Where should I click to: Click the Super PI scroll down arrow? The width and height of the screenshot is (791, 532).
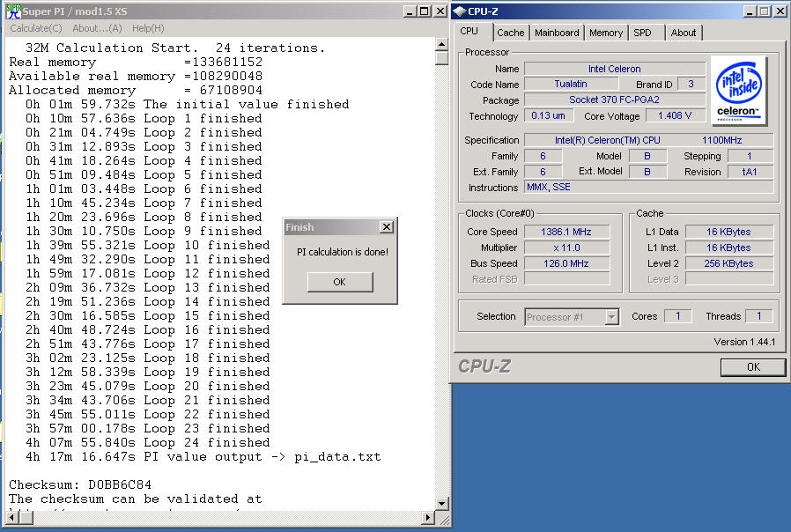442,503
